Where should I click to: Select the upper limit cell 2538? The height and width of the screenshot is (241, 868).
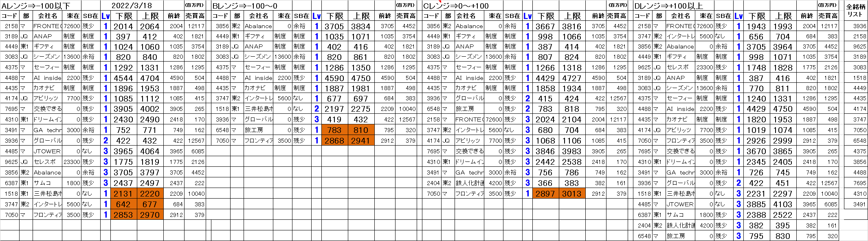click(x=572, y=162)
